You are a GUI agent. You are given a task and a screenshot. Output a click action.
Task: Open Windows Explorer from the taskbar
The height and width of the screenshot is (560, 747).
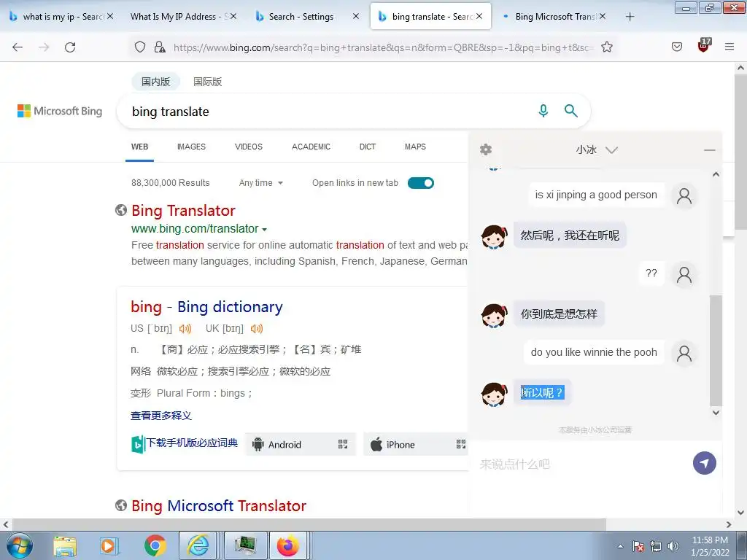pyautogui.click(x=65, y=546)
